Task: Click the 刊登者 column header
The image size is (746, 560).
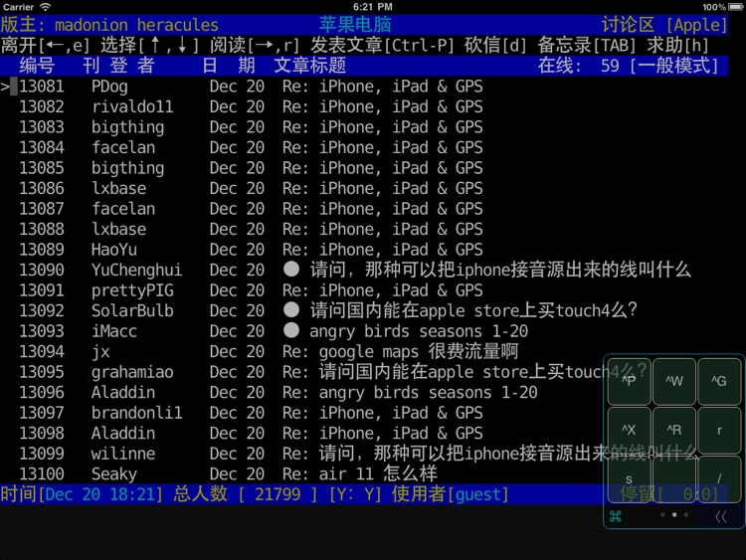Action: pyautogui.click(x=118, y=66)
